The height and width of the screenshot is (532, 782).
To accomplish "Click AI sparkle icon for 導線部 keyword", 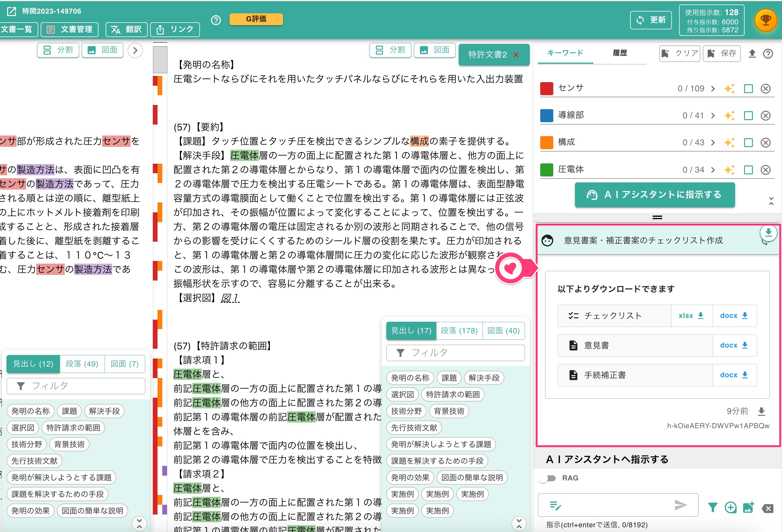I will pyautogui.click(x=729, y=115).
